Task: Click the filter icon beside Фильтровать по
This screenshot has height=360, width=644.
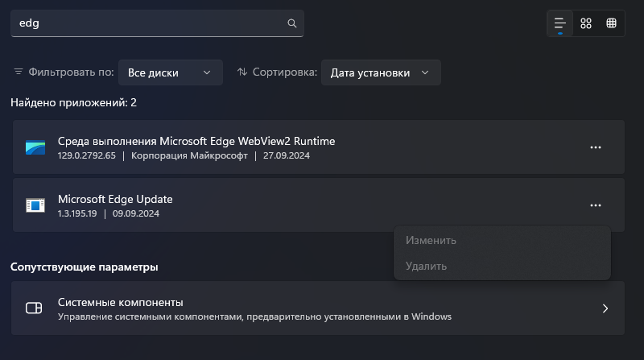Action: [x=19, y=72]
